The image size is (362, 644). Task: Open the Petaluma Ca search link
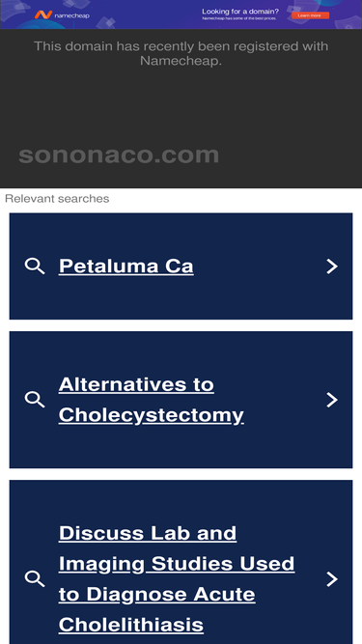coord(126,266)
